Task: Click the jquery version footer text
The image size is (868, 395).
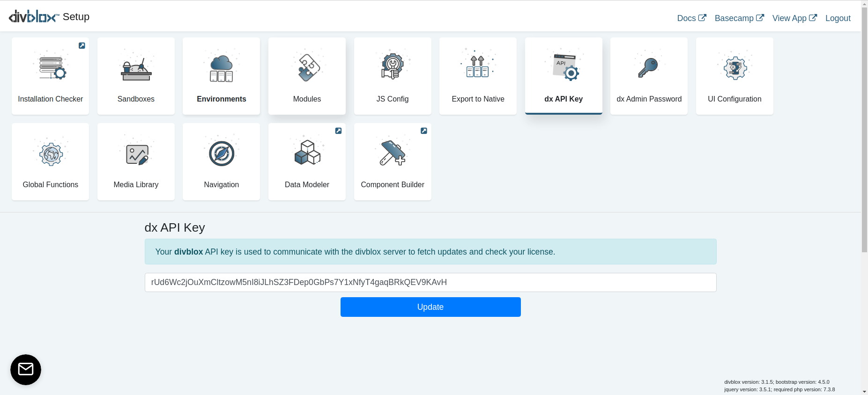Action: click(779, 389)
